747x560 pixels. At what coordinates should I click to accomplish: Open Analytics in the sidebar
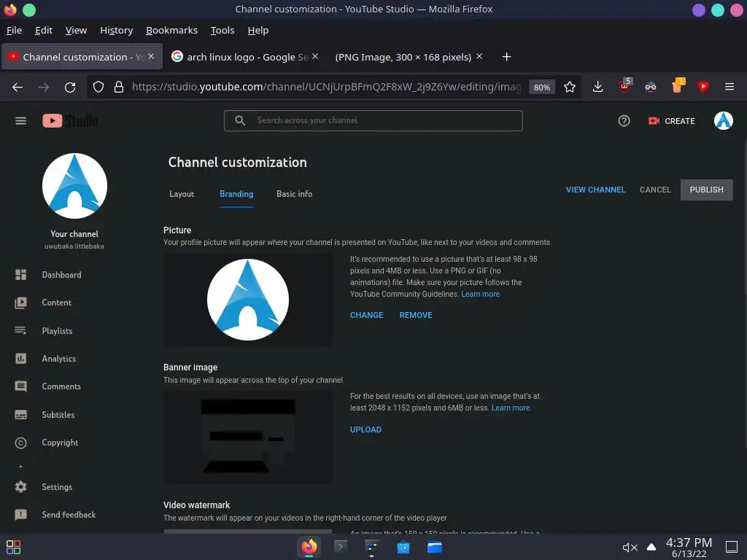pyautogui.click(x=58, y=359)
